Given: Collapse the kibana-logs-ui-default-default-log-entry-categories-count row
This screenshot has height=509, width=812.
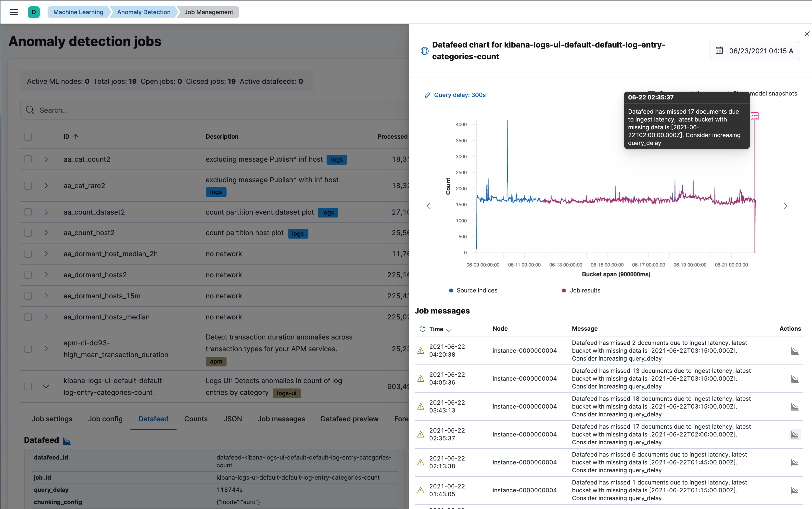Looking at the screenshot, I should [x=46, y=387].
